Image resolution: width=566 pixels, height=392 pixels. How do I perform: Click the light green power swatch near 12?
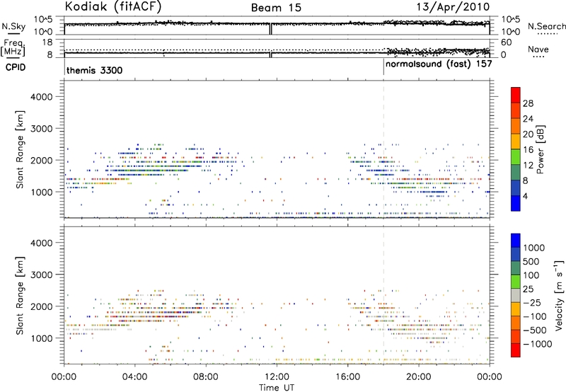click(x=516, y=156)
